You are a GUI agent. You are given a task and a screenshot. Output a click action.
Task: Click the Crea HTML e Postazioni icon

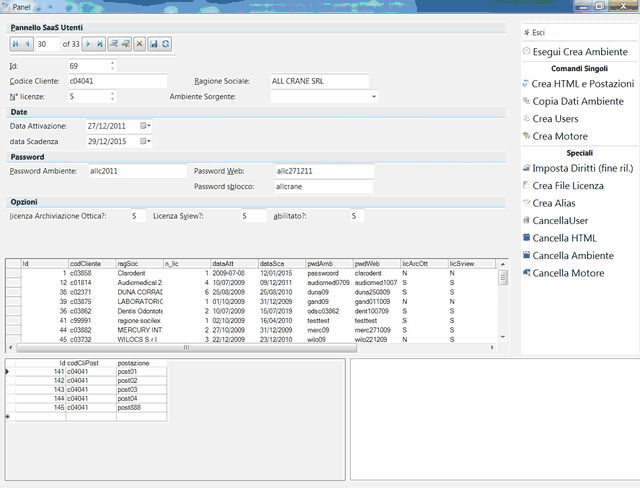[x=526, y=84]
